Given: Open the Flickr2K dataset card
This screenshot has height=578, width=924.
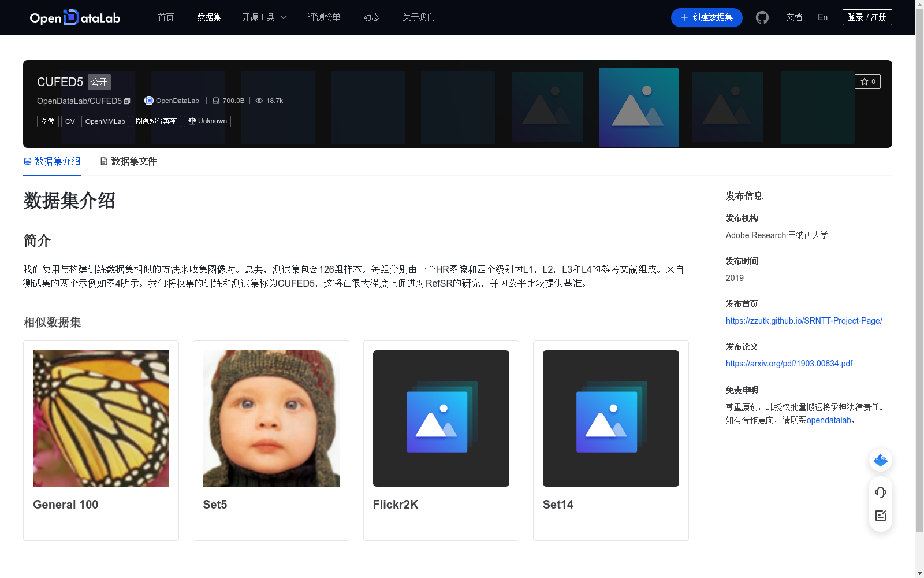Looking at the screenshot, I should pos(441,440).
